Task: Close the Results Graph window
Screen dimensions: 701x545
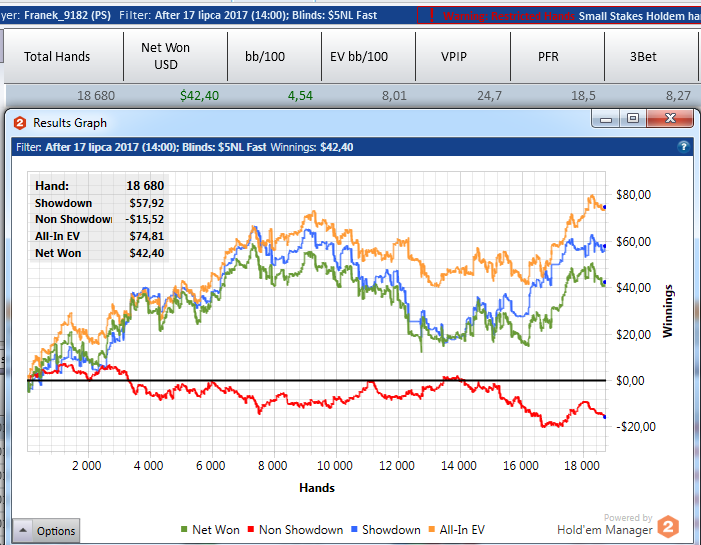Action: pos(670,118)
